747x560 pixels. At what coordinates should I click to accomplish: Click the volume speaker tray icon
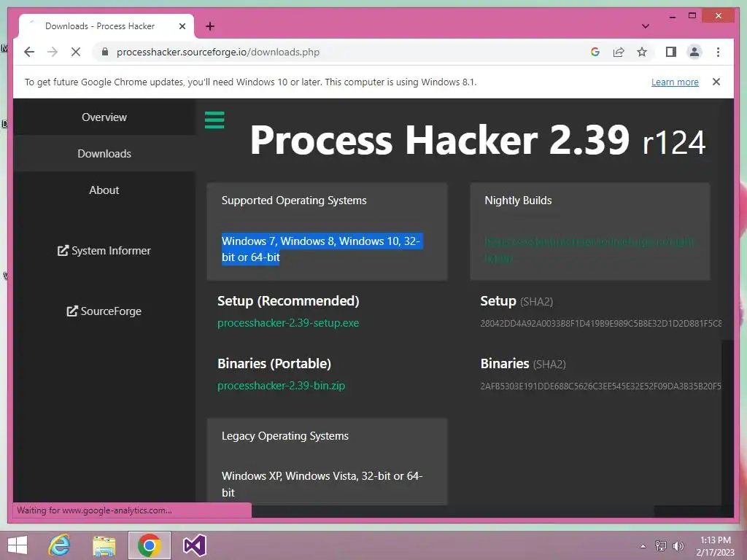678,546
